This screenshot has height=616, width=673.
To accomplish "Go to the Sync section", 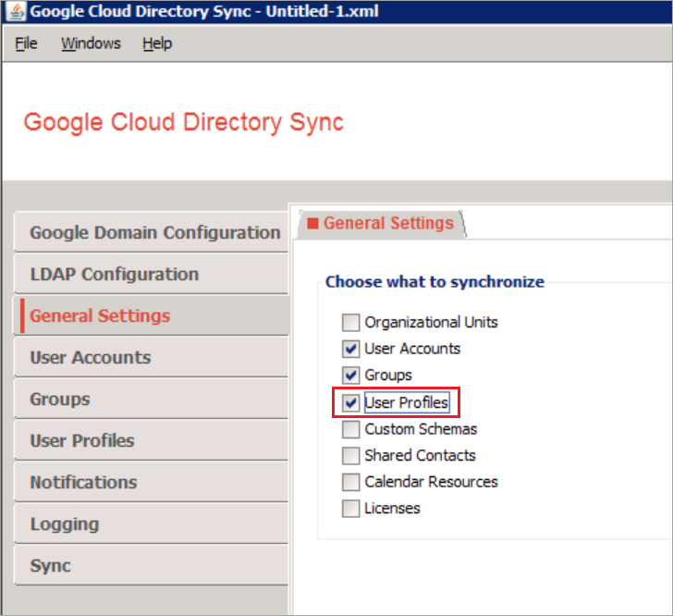I will (x=50, y=565).
